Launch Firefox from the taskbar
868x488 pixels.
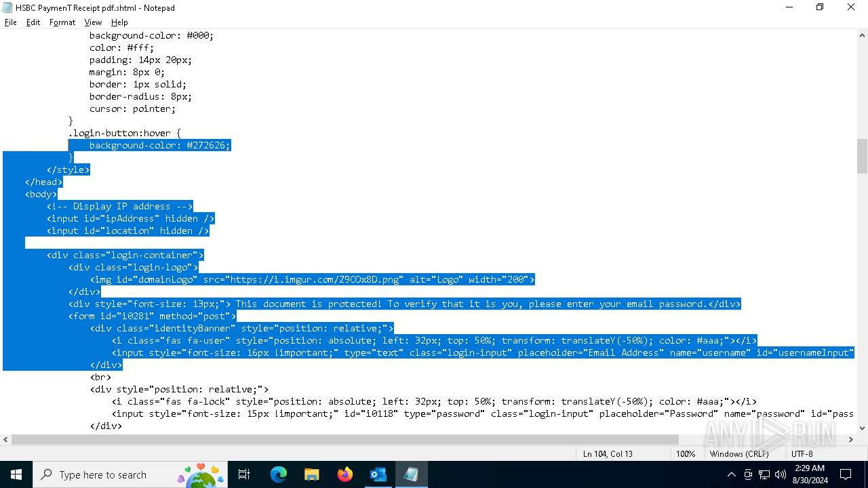[344, 474]
